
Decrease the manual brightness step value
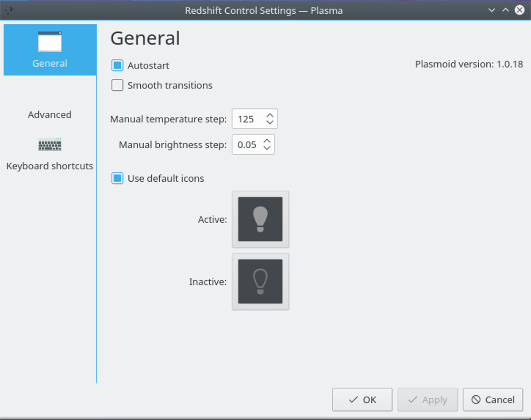click(267, 148)
